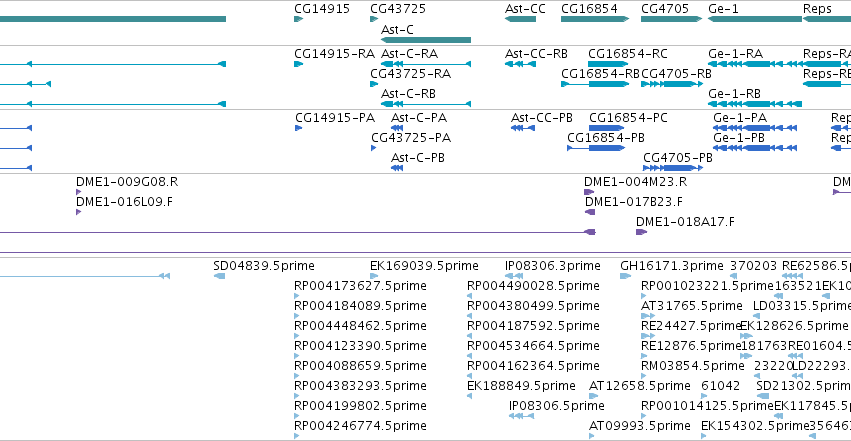The width and height of the screenshot is (851, 441).
Task: Open transcript CG16854-RC
Action: pyautogui.click(x=628, y=54)
